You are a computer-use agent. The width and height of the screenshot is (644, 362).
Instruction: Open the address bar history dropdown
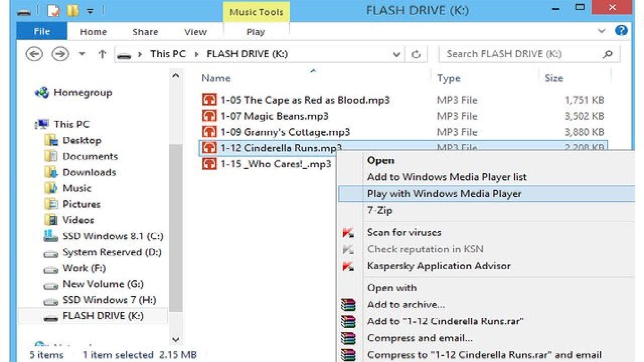click(x=396, y=54)
